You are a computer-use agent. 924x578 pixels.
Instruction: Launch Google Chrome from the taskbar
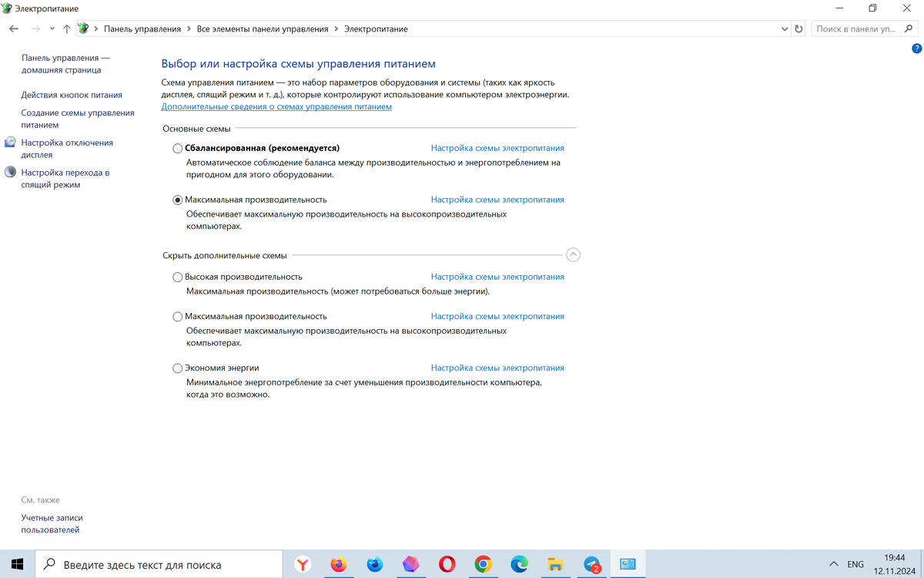point(483,564)
